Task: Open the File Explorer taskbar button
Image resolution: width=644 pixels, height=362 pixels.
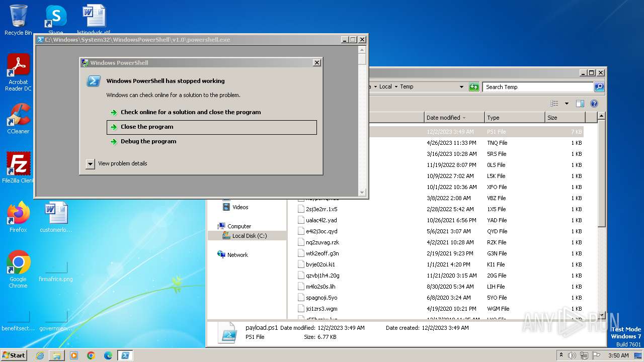Action: pyautogui.click(x=57, y=355)
